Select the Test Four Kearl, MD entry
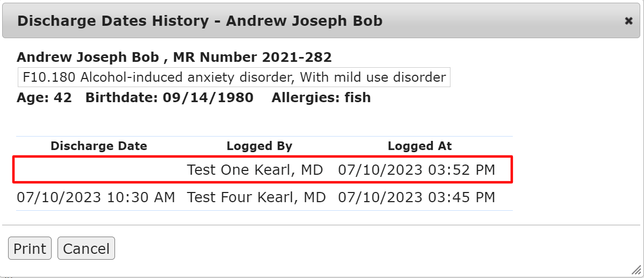Image resolution: width=644 pixels, height=278 pixels. (256, 197)
